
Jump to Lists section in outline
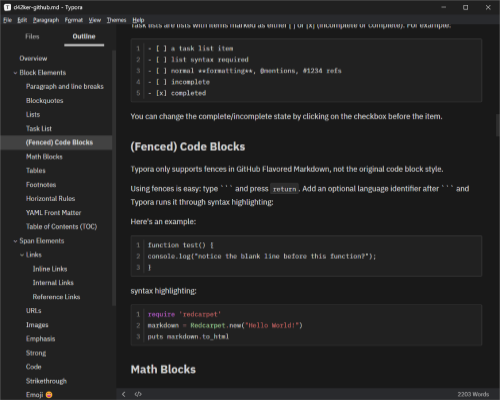(33, 114)
